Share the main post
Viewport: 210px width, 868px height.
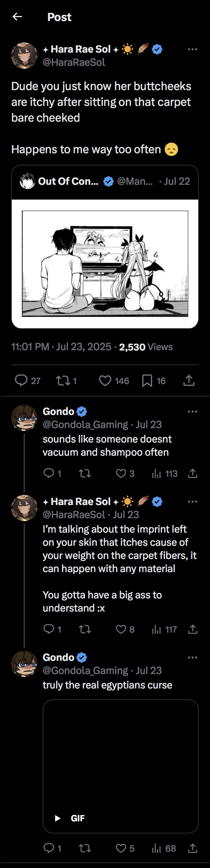(x=189, y=380)
